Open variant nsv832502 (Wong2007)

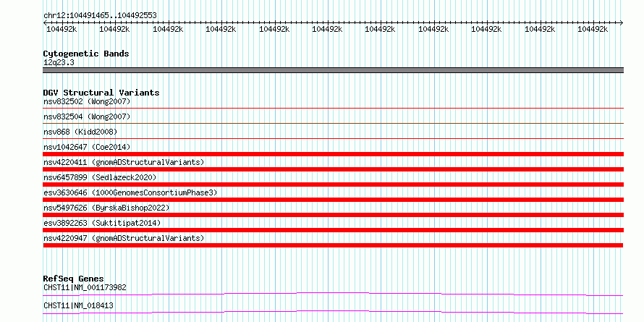tap(87, 101)
